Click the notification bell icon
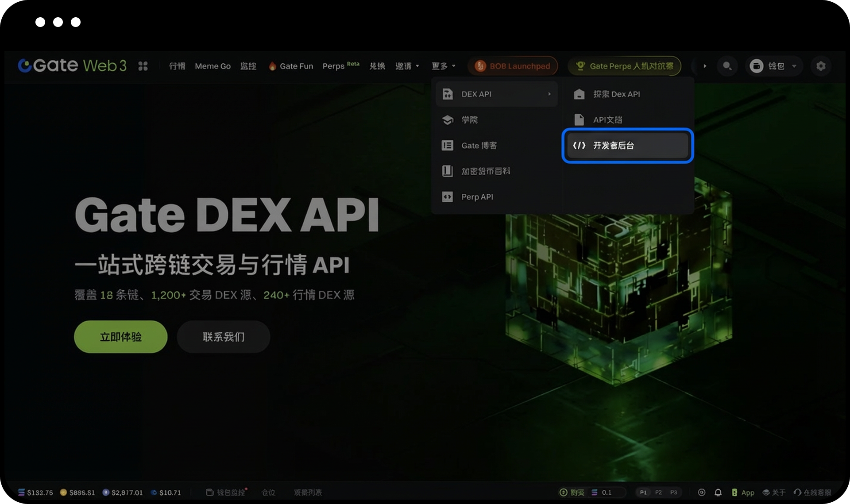This screenshot has height=504, width=850. [x=718, y=492]
